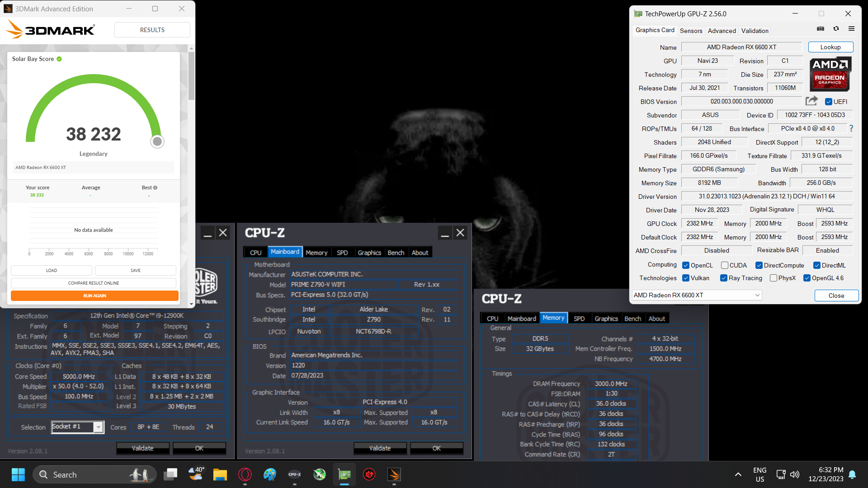The image size is (868, 488).
Task: Toggle the CUDA checkbox
Action: point(725,265)
